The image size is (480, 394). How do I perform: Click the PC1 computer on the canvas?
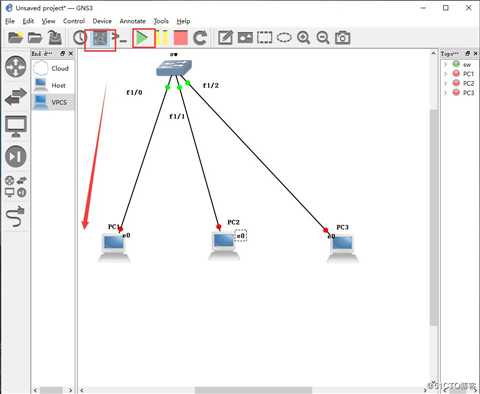pos(114,248)
